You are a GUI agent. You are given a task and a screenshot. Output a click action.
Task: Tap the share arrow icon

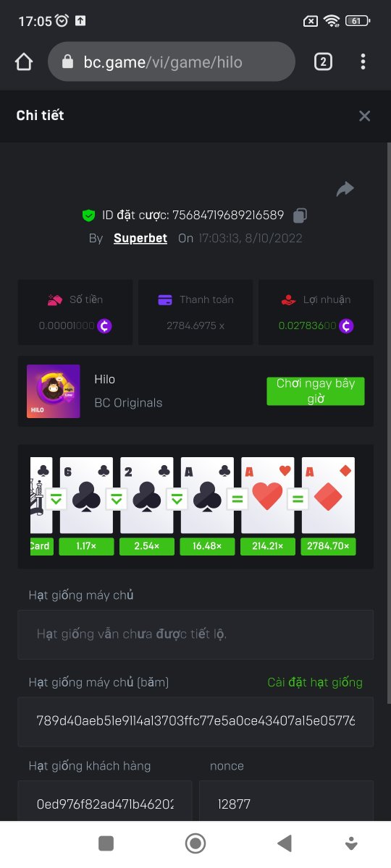345,189
